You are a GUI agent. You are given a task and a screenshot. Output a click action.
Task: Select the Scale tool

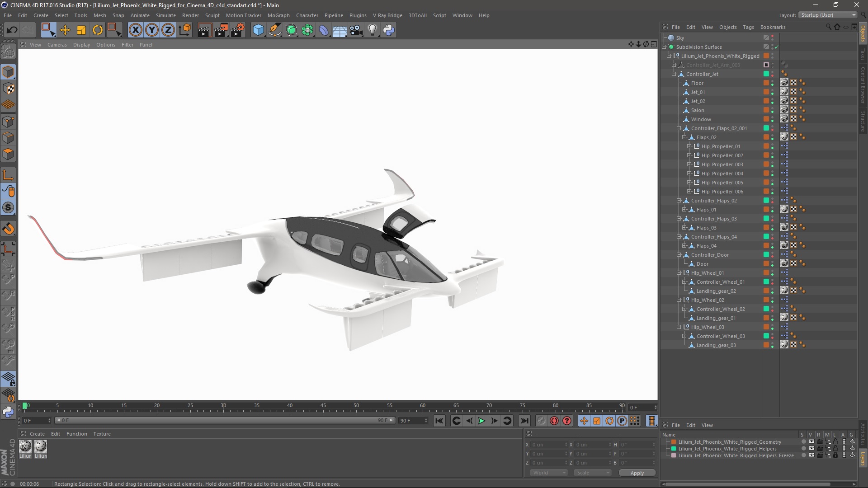pos(81,30)
